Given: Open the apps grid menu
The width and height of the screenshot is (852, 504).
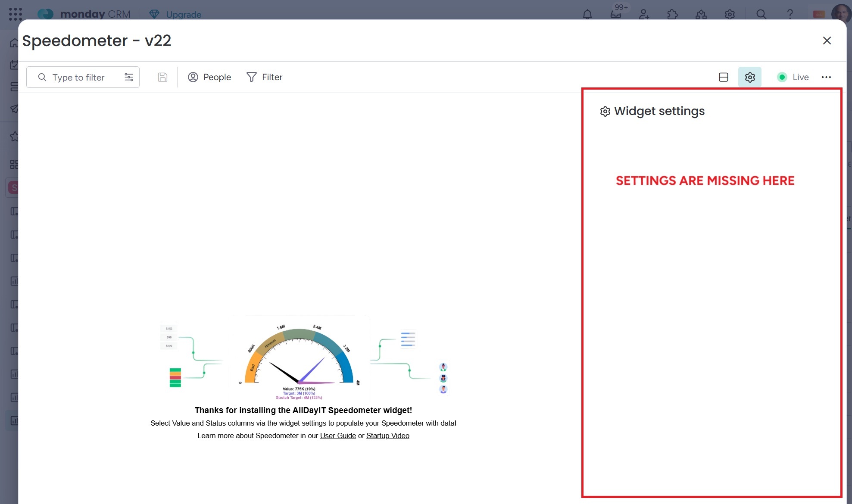Looking at the screenshot, I should [15, 14].
